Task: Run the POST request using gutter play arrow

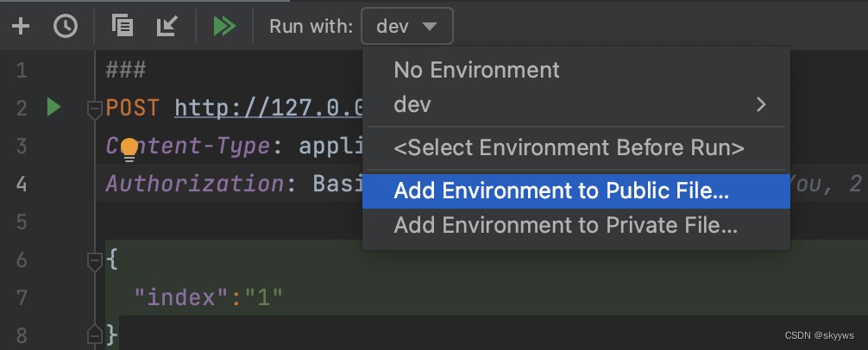Action: pos(53,107)
